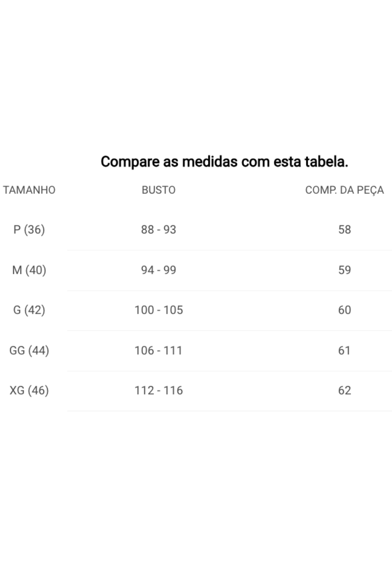The image size is (392, 588).
Task: Click the P (36) size cell
Action: coord(29,230)
